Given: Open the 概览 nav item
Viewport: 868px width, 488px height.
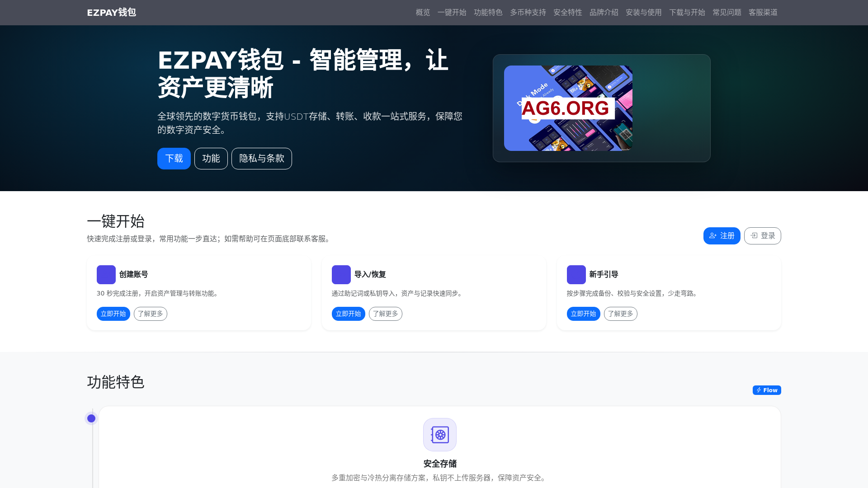Looking at the screenshot, I should pyautogui.click(x=423, y=13).
